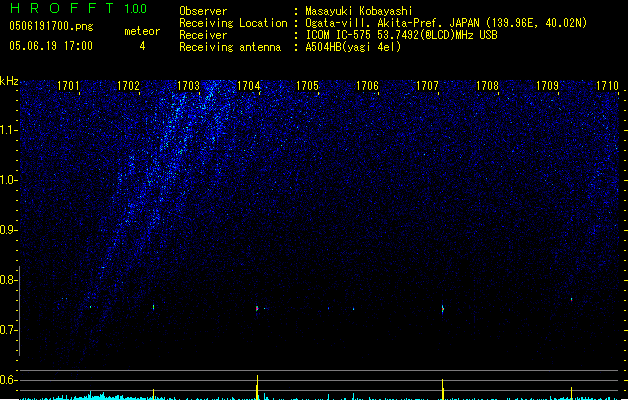629x400 pixels.
Task: Click the HROFFT 1.0.0 title text
Action: click(x=78, y=8)
